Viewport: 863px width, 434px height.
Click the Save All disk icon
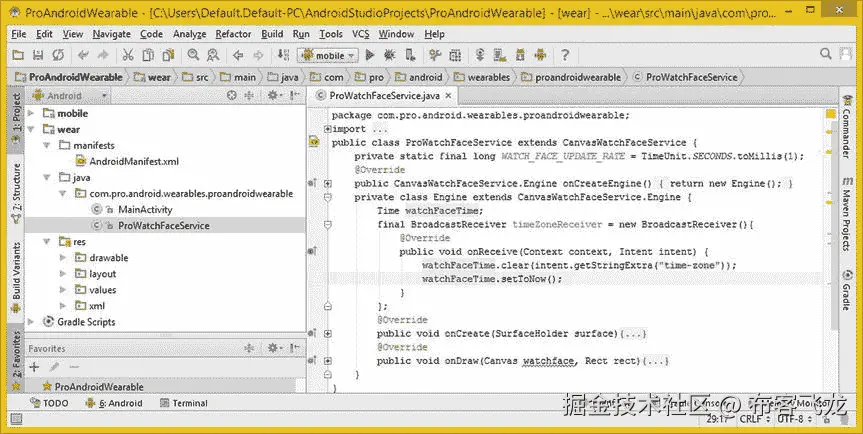pyautogui.click(x=38, y=55)
